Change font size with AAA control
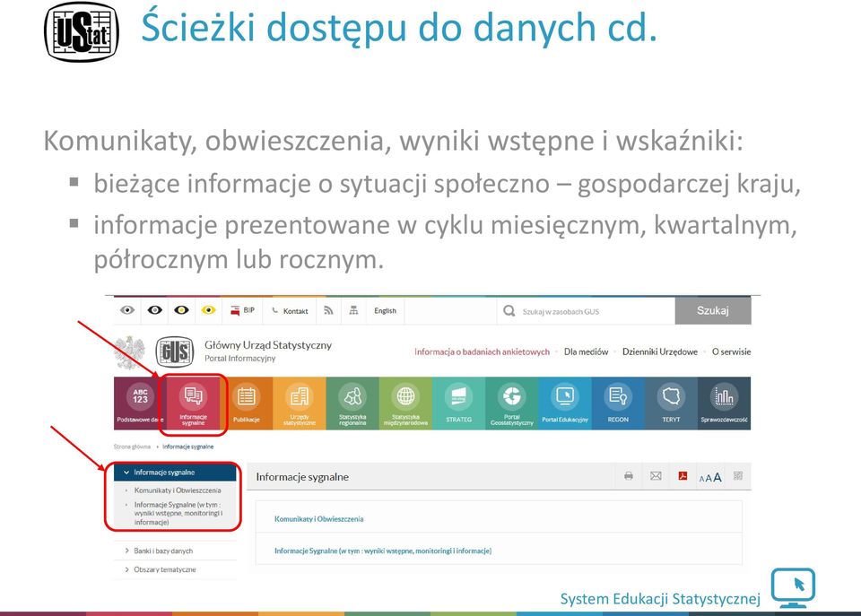 (710, 477)
